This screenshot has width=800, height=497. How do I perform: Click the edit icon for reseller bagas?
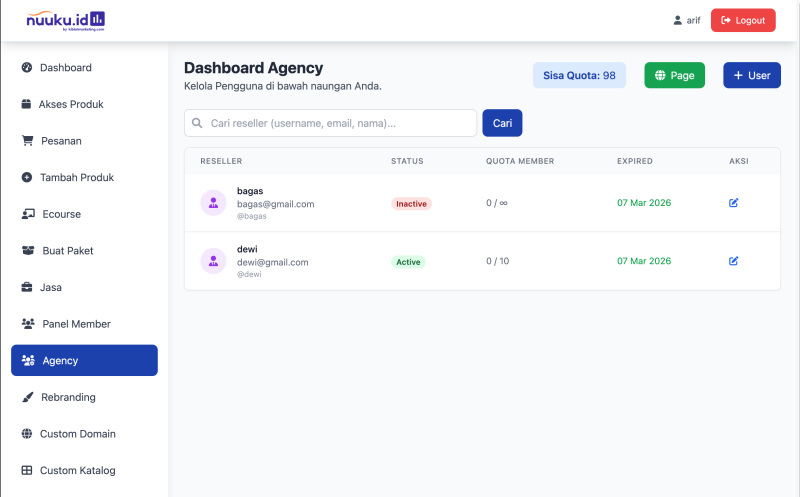click(x=733, y=203)
